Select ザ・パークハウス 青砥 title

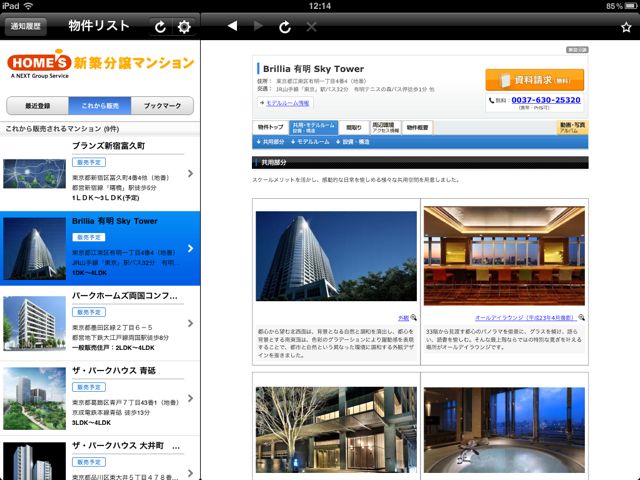click(114, 371)
